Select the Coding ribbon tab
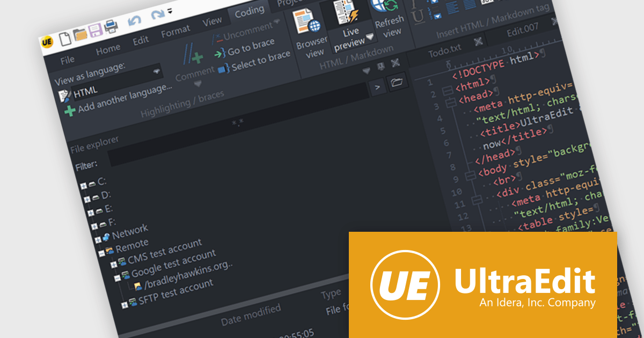Viewport: 644px width, 338px height. (250, 11)
